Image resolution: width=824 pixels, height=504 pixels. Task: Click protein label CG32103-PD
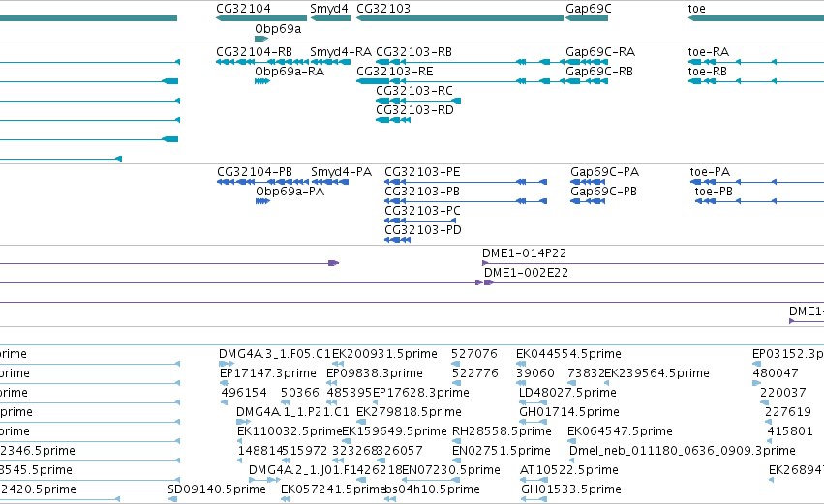click(423, 230)
